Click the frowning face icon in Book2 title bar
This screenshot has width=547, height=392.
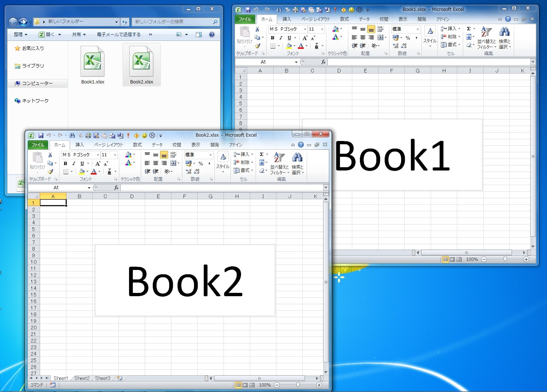pyautogui.click(x=152, y=136)
